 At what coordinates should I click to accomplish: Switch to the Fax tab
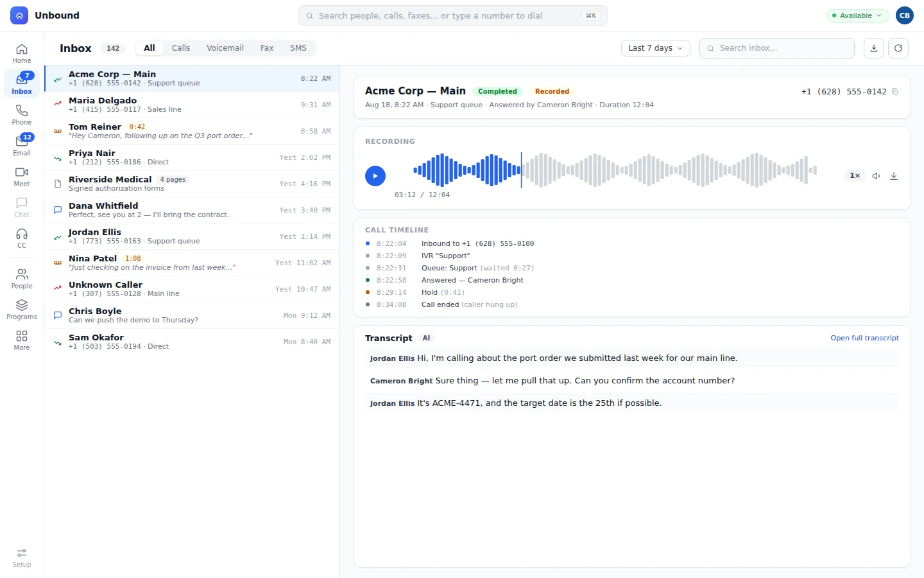[x=267, y=48]
